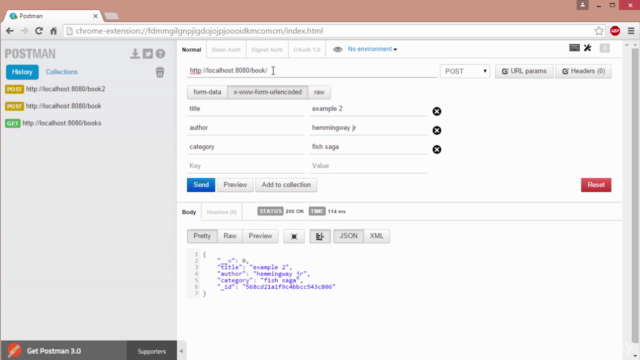Switch response view to Preview
Image resolution: width=640 pixels, height=360 pixels.
[260, 236]
